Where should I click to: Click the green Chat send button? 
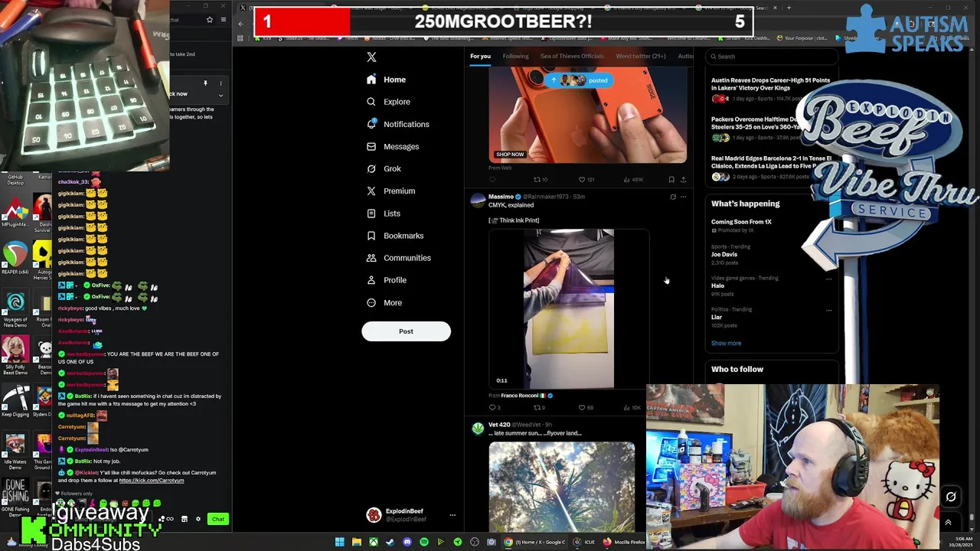coord(218,519)
